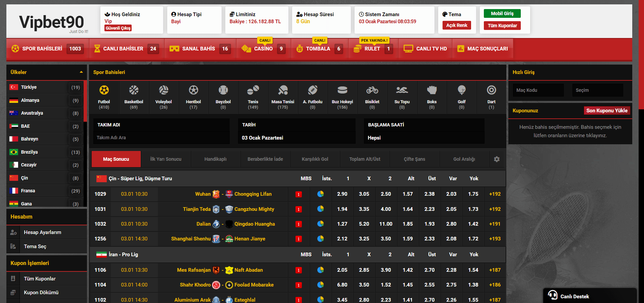Expand more bets +193 for Shanghai Shenhu match
This screenshot has height=303, width=644.
[495, 239]
